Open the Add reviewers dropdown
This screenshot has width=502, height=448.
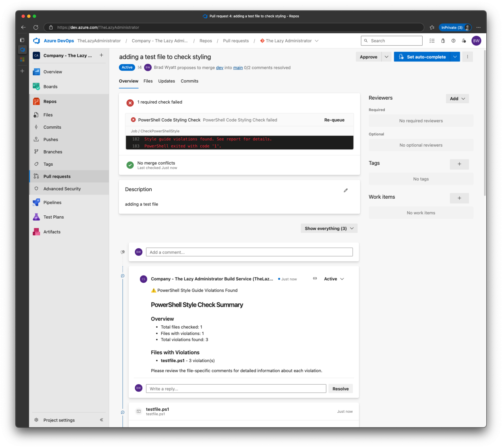pyautogui.click(x=458, y=99)
